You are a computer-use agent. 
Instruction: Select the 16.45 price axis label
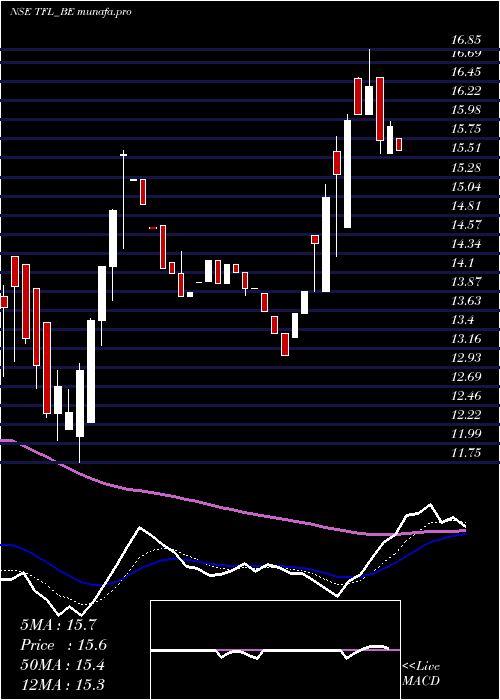(466, 71)
